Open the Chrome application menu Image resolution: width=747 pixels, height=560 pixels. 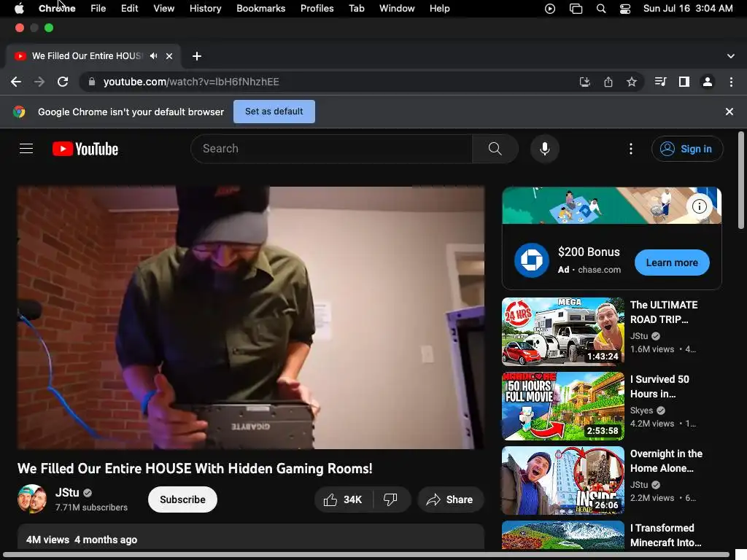(x=57, y=8)
